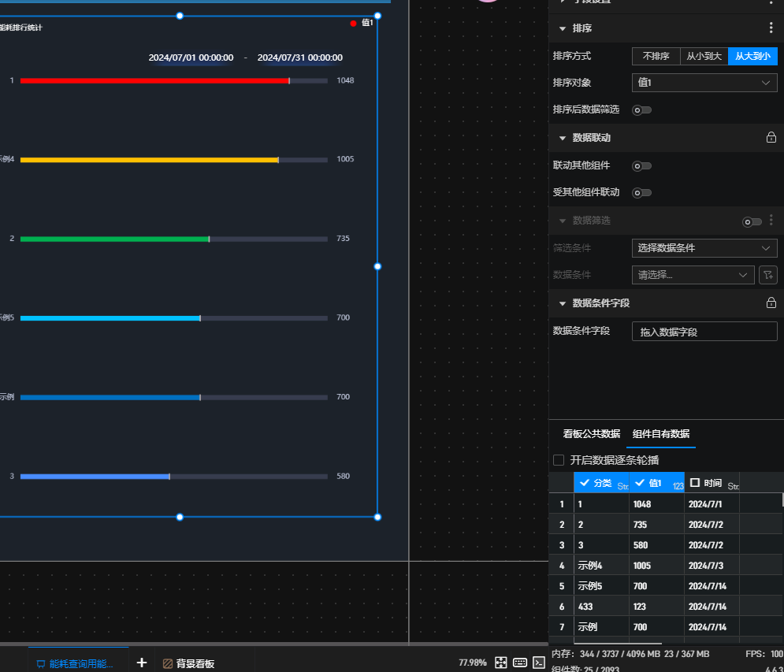Screen dimensions: 784x672
Task: Select 不排序 sort option
Action: tap(656, 57)
